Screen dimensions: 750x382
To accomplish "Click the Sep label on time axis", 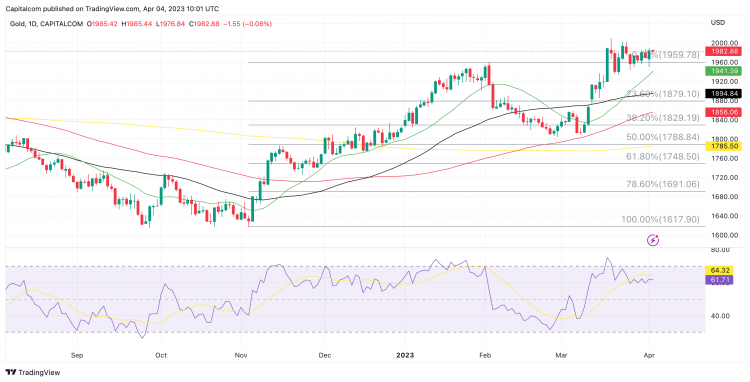I will (77, 356).
